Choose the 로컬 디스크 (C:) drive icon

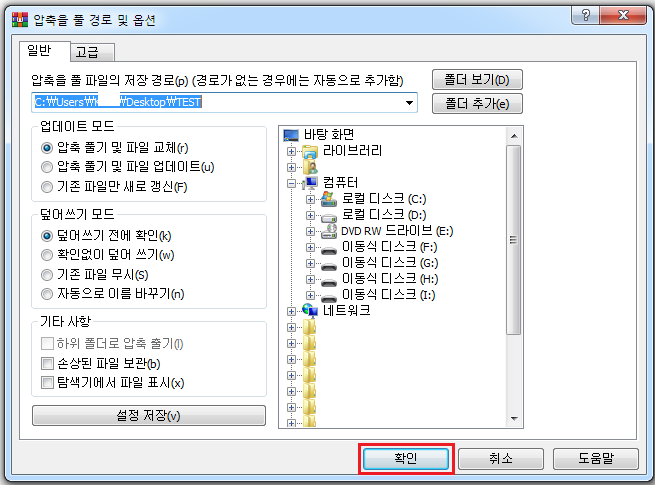(x=329, y=199)
